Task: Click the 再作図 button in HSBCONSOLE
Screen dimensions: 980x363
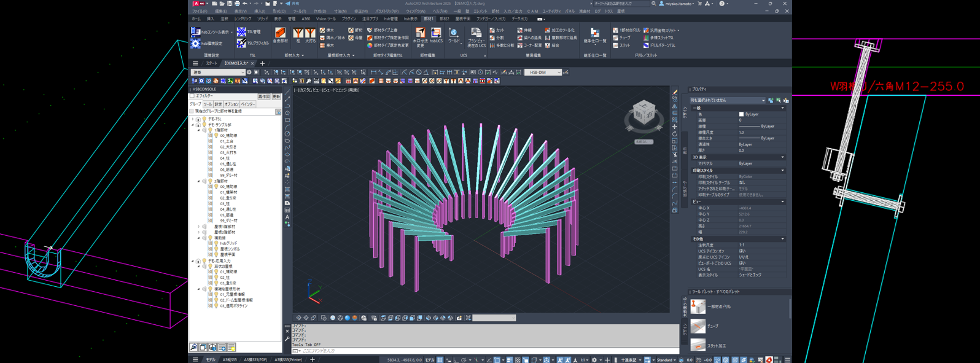Action: [263, 96]
